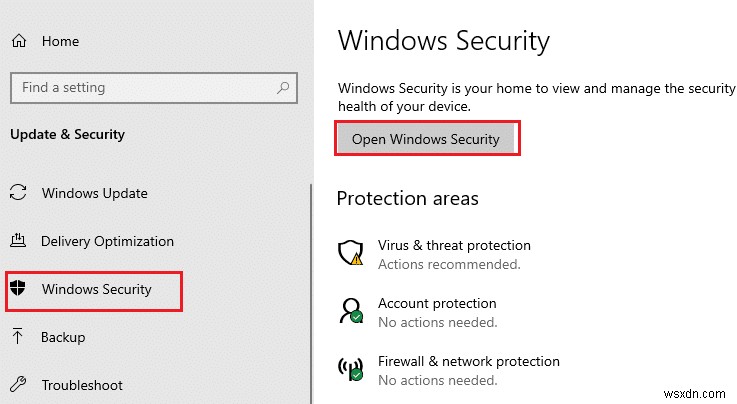Screen dimensions: 737x404
Task: Click the Windows Security shield icon in sidebar
Action: [x=18, y=289]
